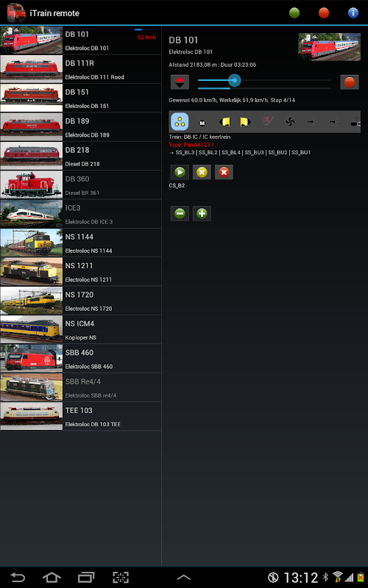Toggle the first horn function icon
The height and width of the screenshot is (588, 368).
[312, 121]
